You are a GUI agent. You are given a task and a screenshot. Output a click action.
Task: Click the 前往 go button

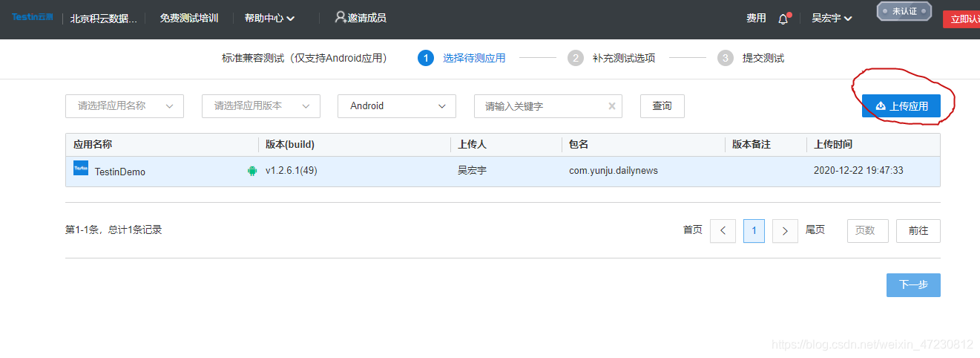[x=918, y=231]
